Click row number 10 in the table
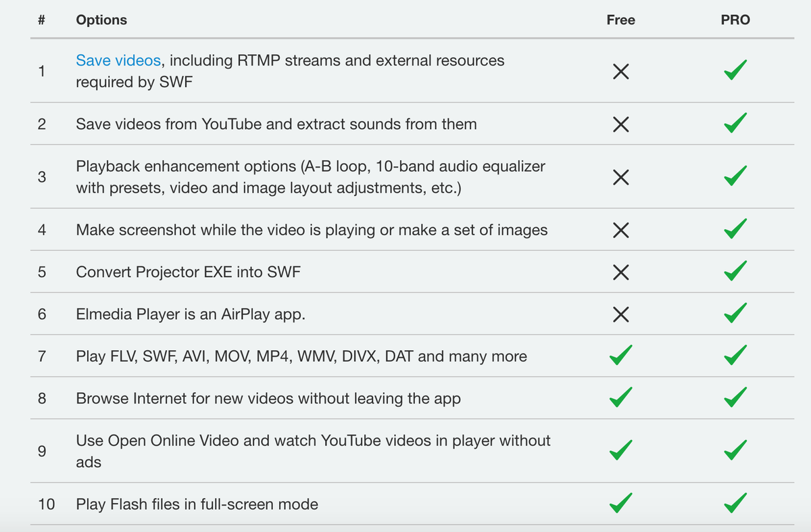 coord(47,504)
